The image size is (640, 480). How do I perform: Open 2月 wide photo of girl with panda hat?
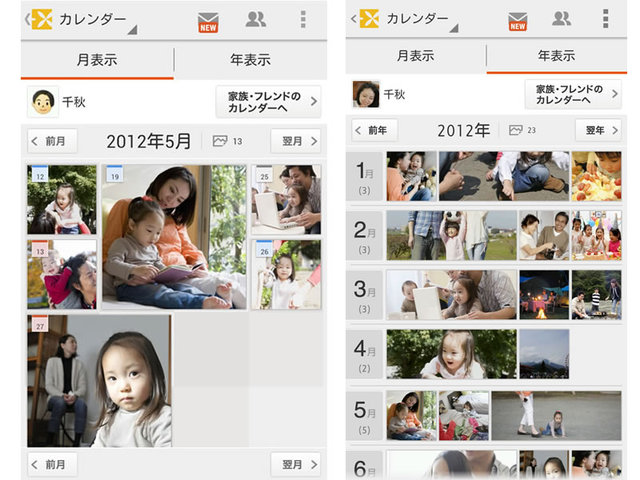point(451,236)
